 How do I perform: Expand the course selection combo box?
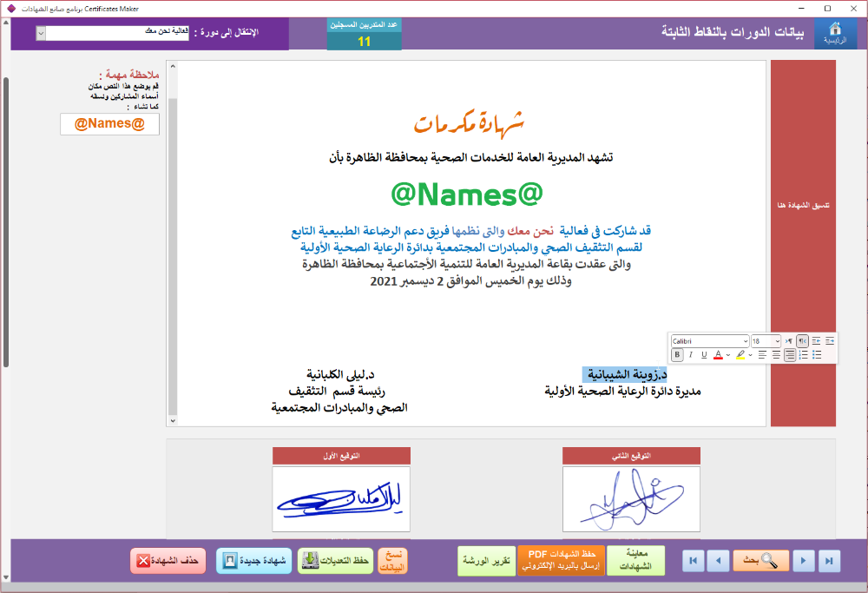(40, 34)
